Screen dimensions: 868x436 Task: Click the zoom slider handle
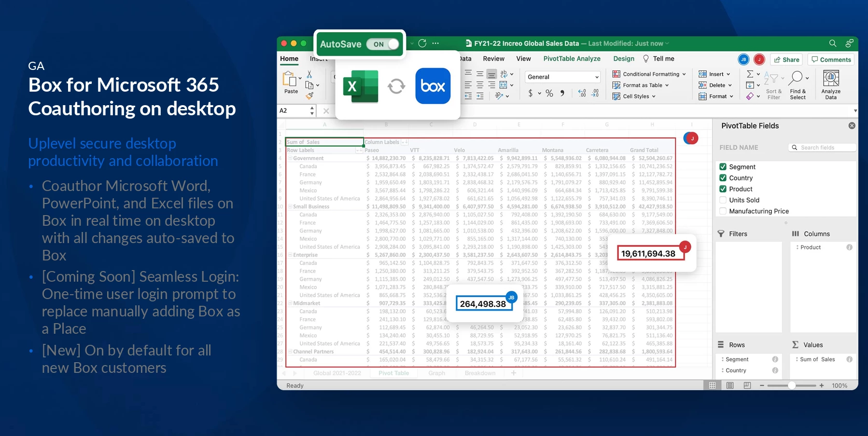pos(792,385)
